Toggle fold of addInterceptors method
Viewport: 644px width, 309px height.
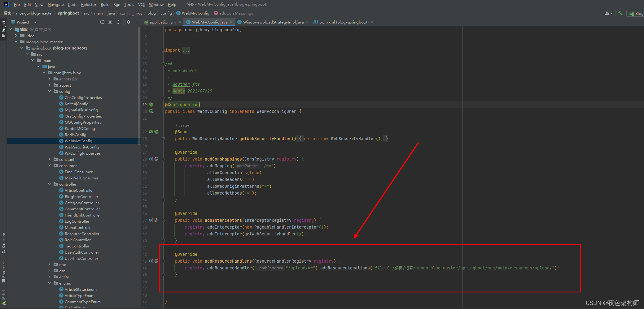pyautogui.click(x=163, y=221)
